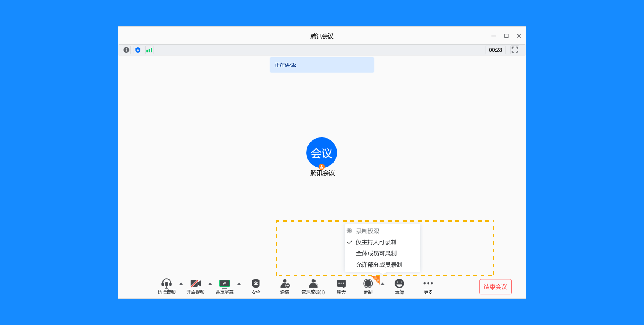Open the 更多 more options menu
Screen dimensions: 644x325
[428, 286]
